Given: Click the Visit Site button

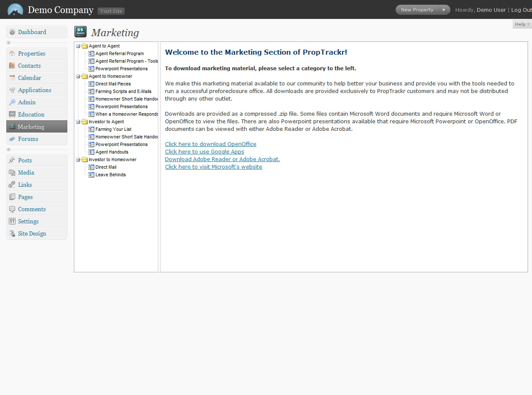Looking at the screenshot, I should 111,11.
